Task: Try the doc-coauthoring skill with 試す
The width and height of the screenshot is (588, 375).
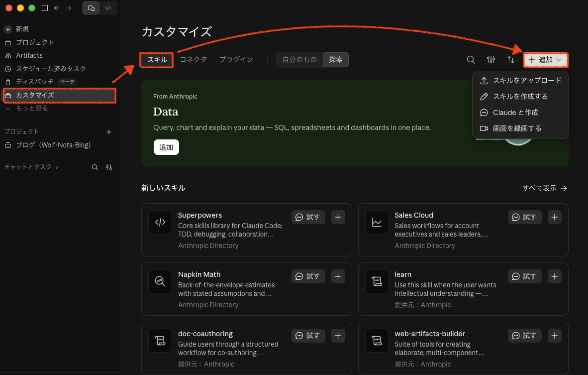Action: [x=308, y=336]
